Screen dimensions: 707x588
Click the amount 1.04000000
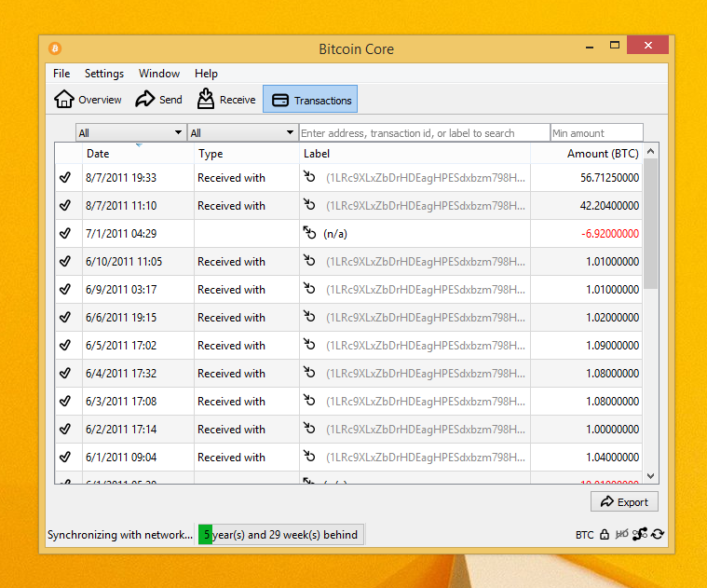(612, 458)
